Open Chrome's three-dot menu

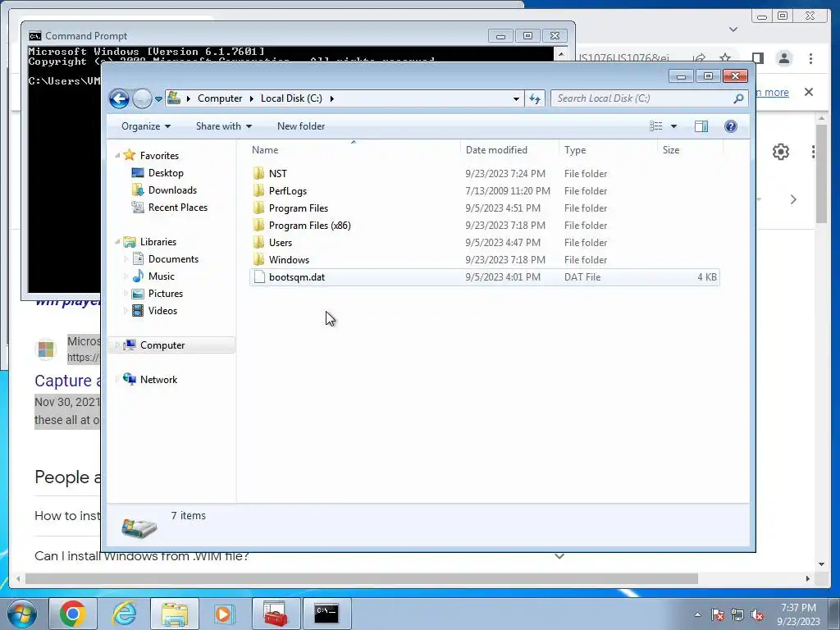[810, 58]
